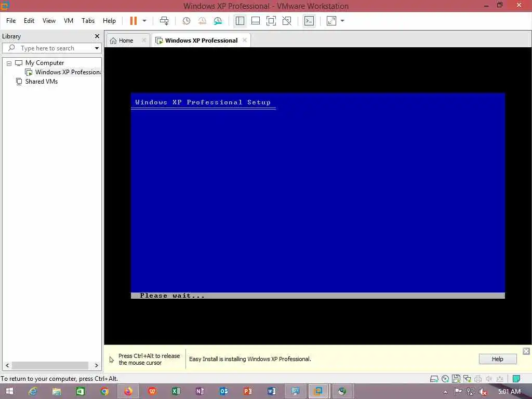Click the 5:01 AM taskbar clock
The width and height of the screenshot is (532, 399).
[x=509, y=392]
